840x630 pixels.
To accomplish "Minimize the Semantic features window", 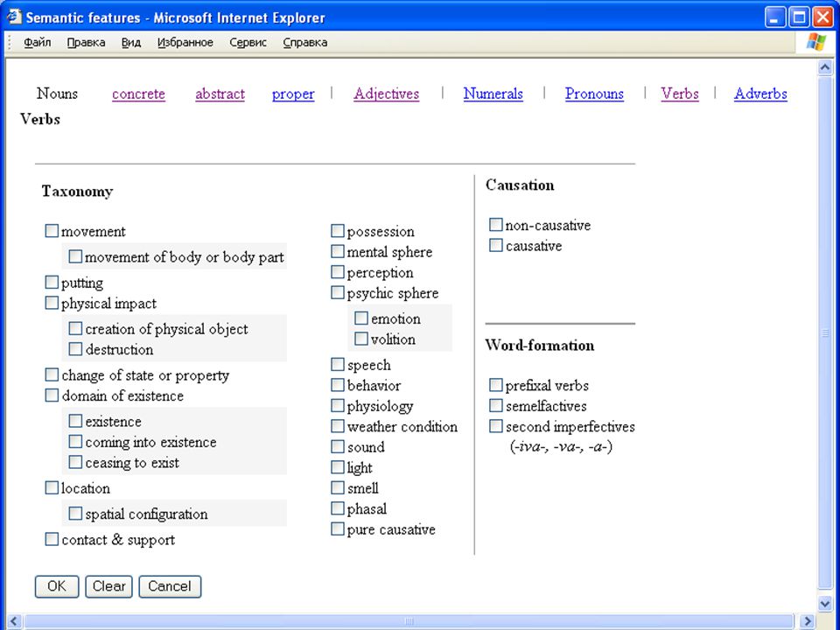I will (x=774, y=17).
